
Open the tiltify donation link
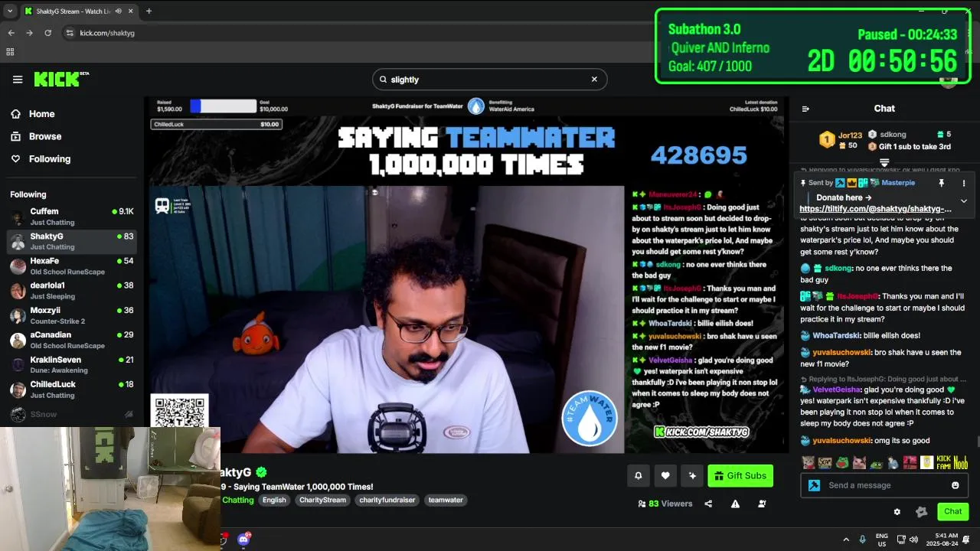(875, 209)
